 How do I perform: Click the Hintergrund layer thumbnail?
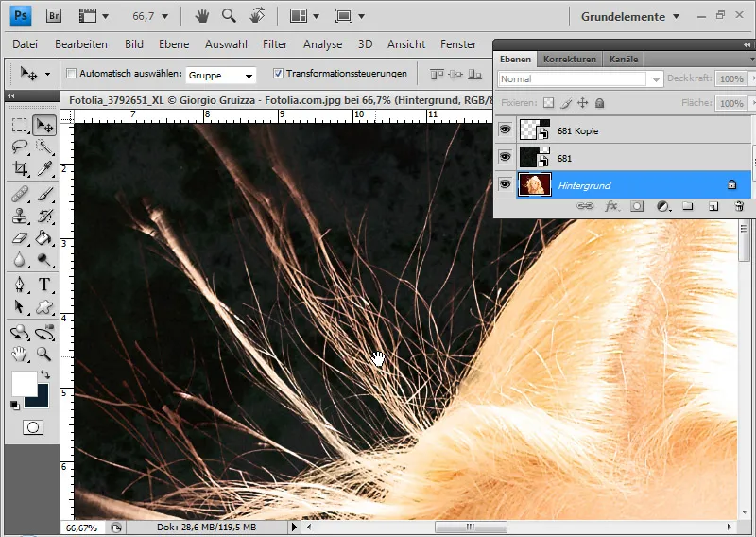(535, 184)
